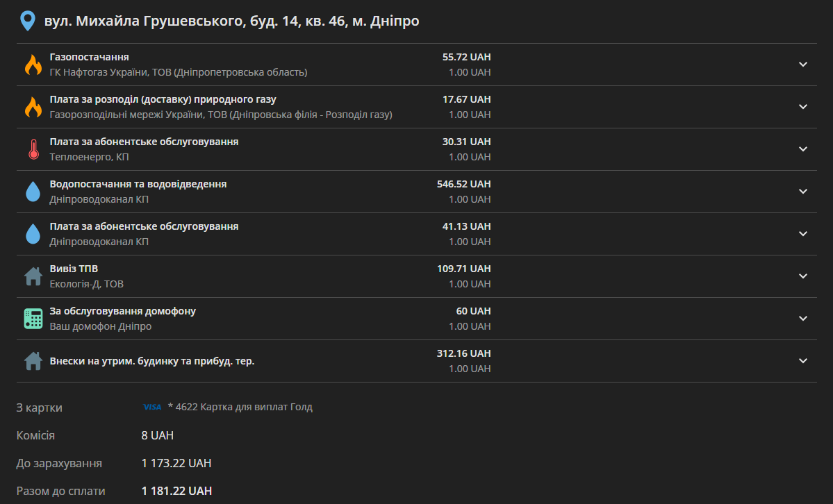The height and width of the screenshot is (504, 833).
Task: Click the address вул. Михайла Грушевського heading
Action: (x=231, y=22)
